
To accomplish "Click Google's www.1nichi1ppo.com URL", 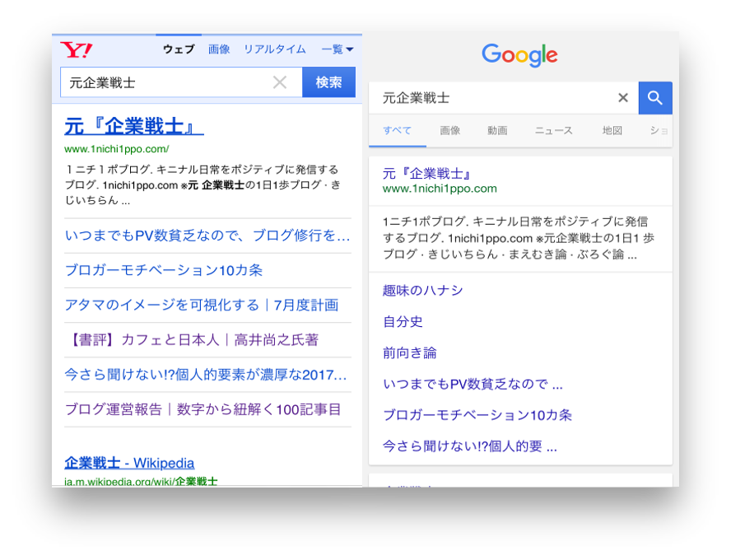I will pyautogui.click(x=440, y=189).
